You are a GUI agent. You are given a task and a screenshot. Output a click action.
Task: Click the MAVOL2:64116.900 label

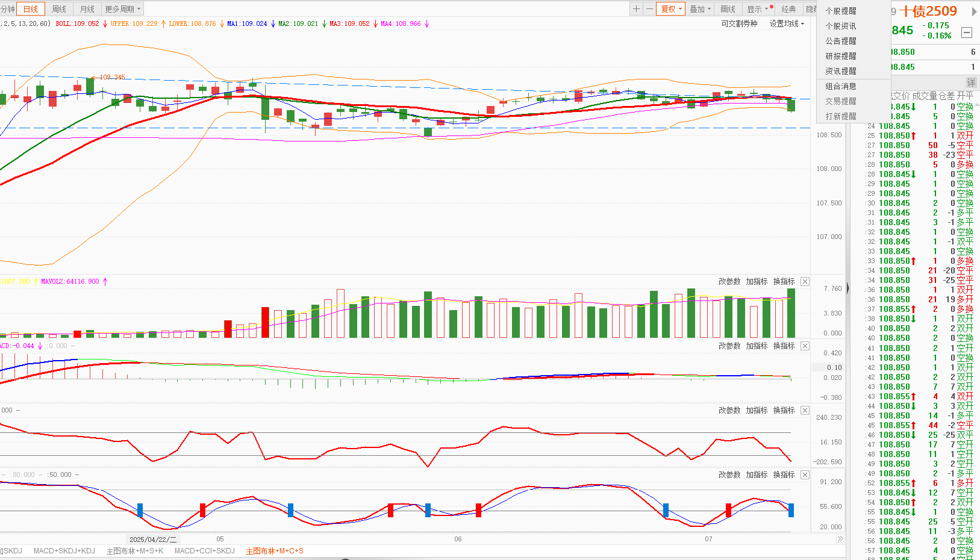(x=70, y=282)
